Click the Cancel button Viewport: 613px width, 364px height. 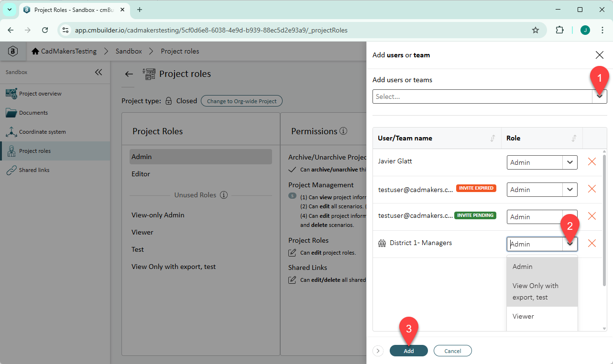pos(453,351)
